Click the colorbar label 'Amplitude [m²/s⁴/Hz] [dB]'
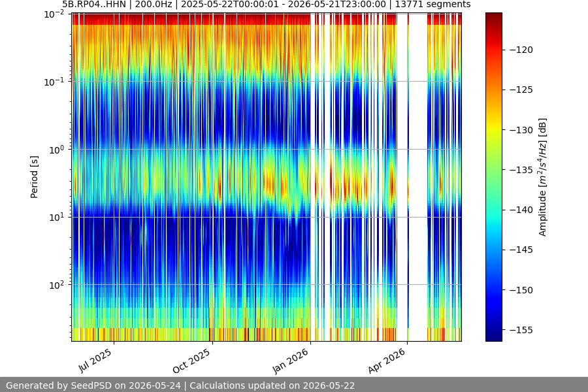This screenshot has height=392, width=588. click(543, 177)
